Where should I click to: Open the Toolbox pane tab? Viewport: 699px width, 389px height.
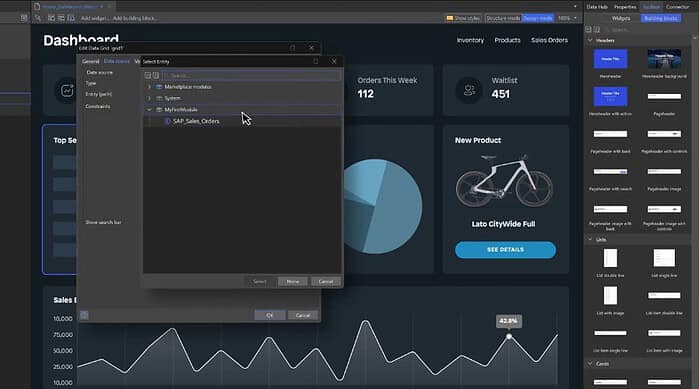tap(651, 7)
